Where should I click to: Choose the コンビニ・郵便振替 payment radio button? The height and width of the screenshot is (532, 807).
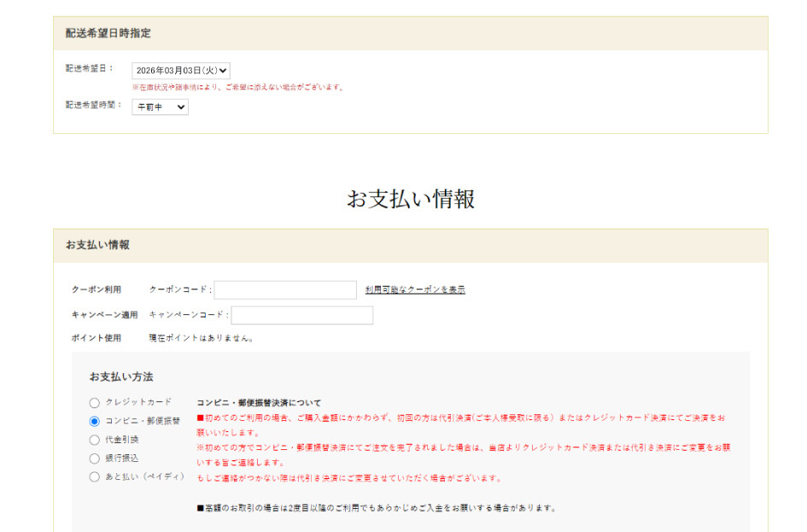point(94,421)
